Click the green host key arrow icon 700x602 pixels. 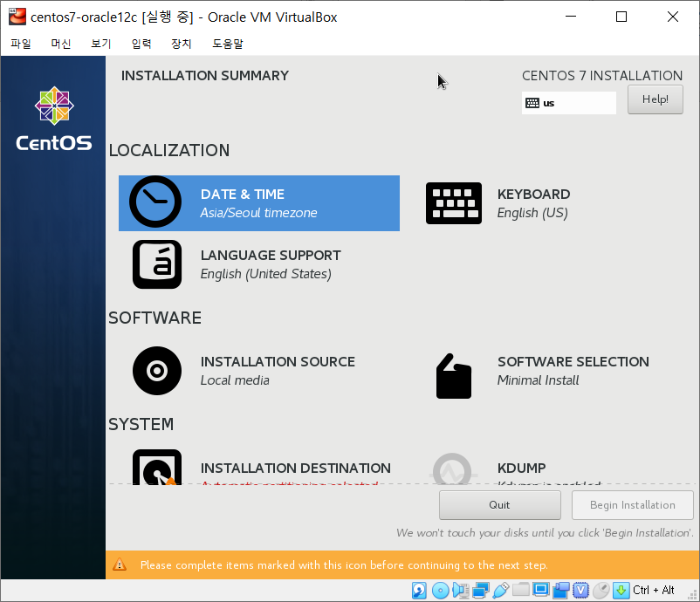[x=621, y=591]
